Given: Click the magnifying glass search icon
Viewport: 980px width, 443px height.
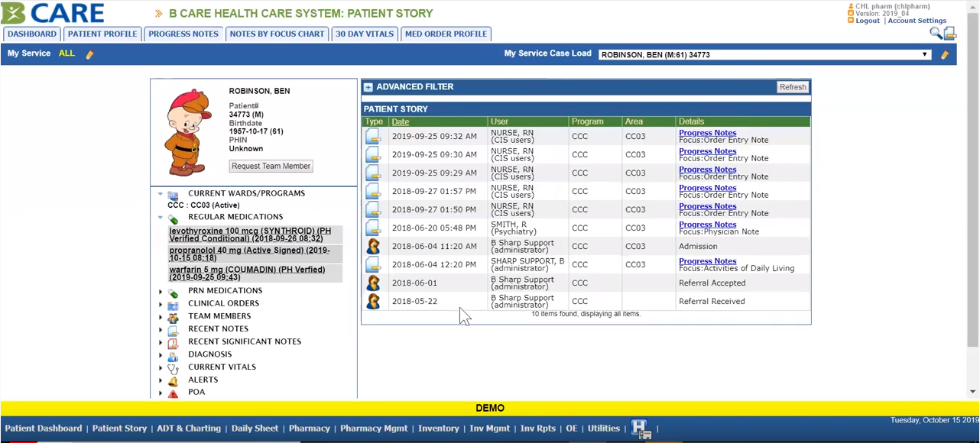Looking at the screenshot, I should [936, 33].
